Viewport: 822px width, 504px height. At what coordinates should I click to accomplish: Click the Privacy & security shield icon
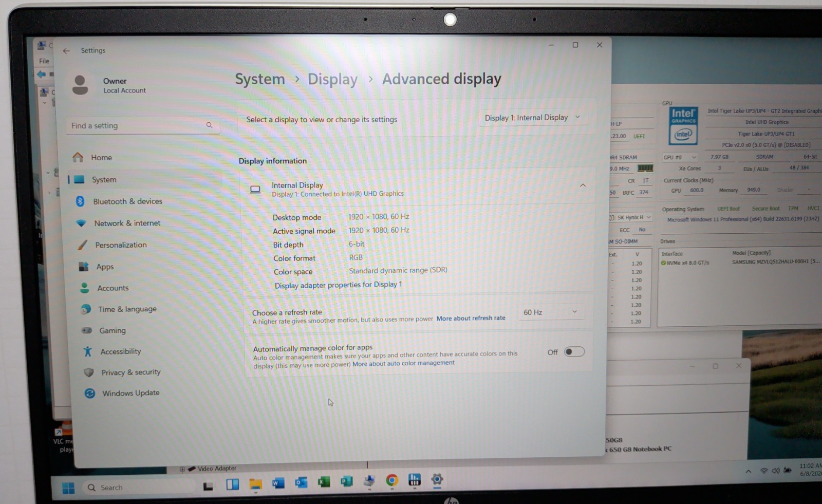pos(89,372)
